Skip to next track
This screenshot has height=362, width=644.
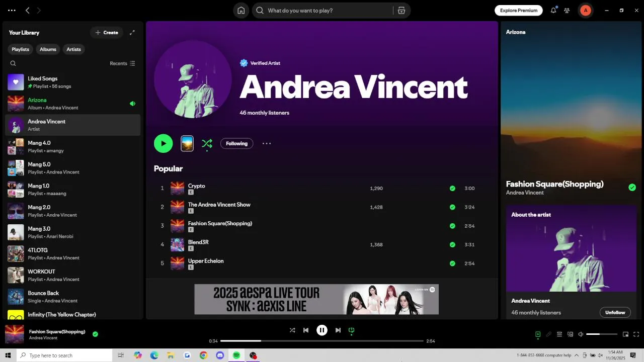pyautogui.click(x=338, y=330)
